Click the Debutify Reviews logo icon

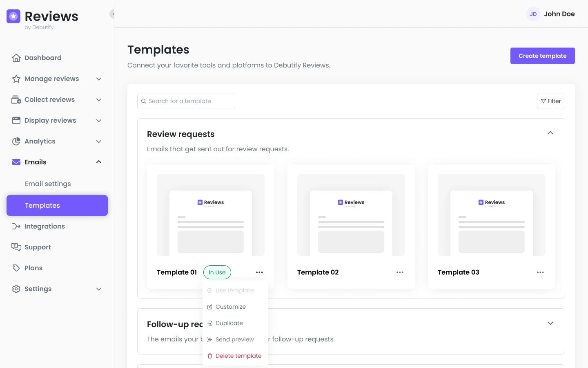[x=13, y=16]
